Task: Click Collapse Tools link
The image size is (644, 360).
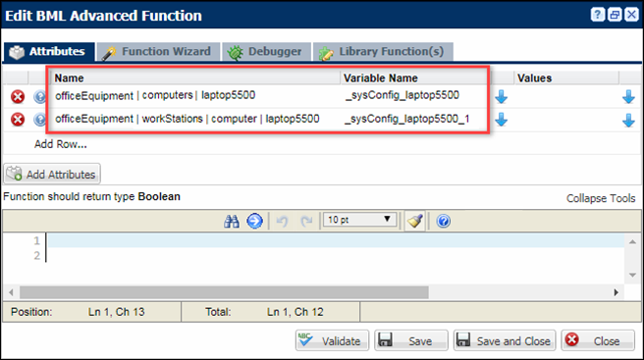Action: click(x=601, y=198)
